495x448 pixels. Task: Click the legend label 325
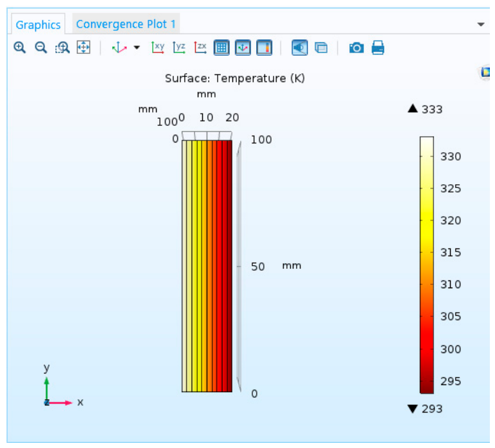(451, 189)
